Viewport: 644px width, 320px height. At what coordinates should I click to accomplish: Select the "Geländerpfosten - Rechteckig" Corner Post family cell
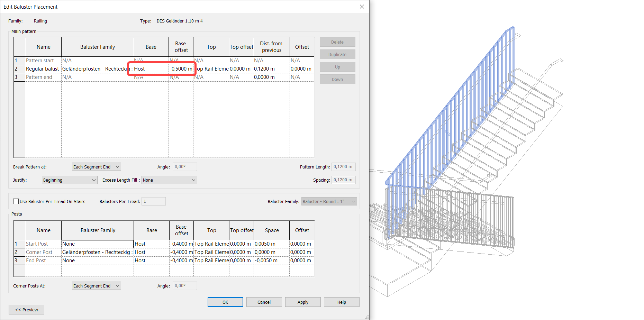[x=97, y=252]
